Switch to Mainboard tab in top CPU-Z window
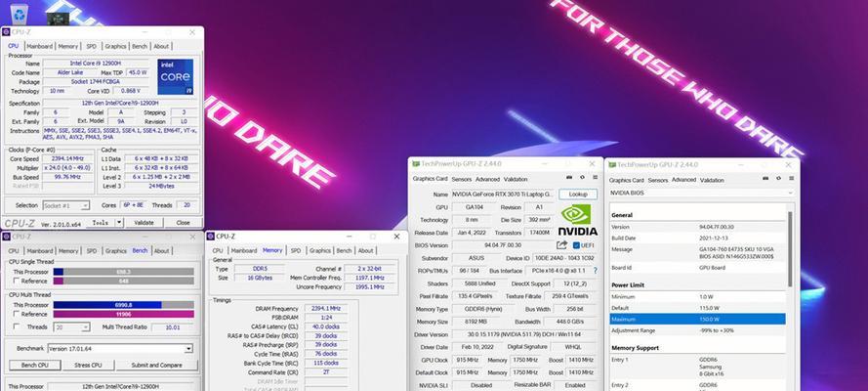Screen dimensions: 868x391 (39, 47)
